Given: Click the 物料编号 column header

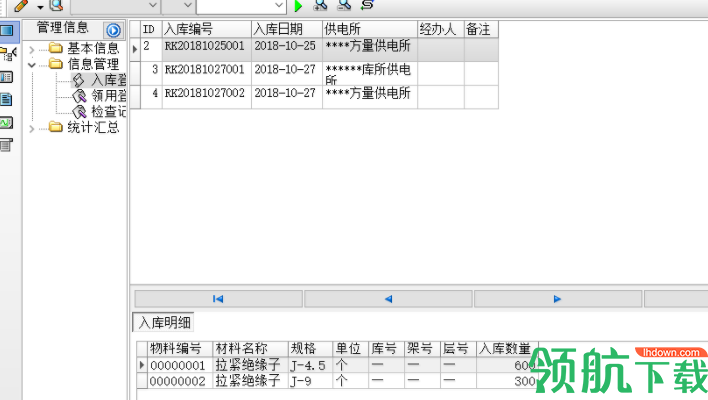Looking at the screenshot, I should click(180, 349).
